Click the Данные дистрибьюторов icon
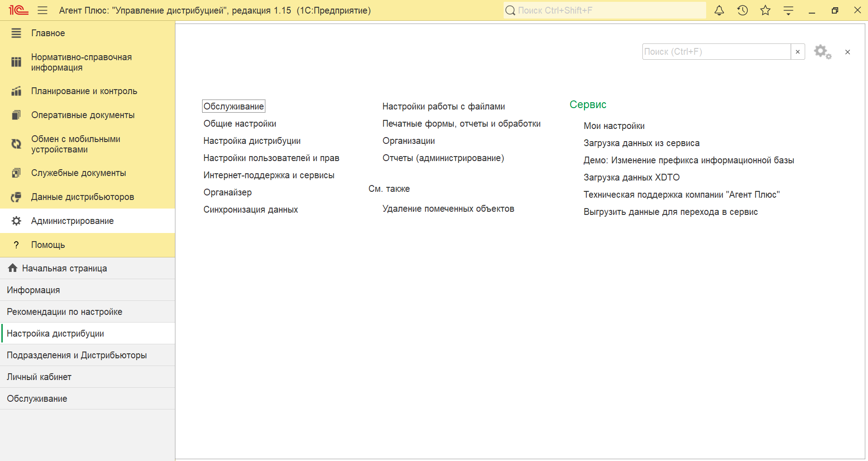 click(x=16, y=197)
